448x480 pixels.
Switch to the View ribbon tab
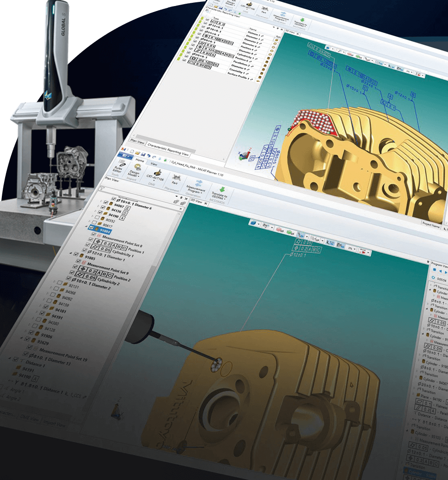tap(154, 164)
